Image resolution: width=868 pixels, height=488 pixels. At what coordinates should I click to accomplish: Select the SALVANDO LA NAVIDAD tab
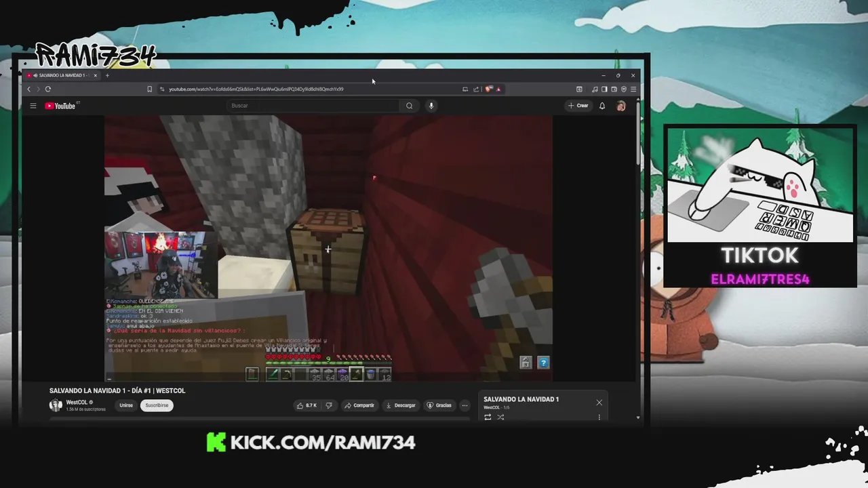(62, 75)
